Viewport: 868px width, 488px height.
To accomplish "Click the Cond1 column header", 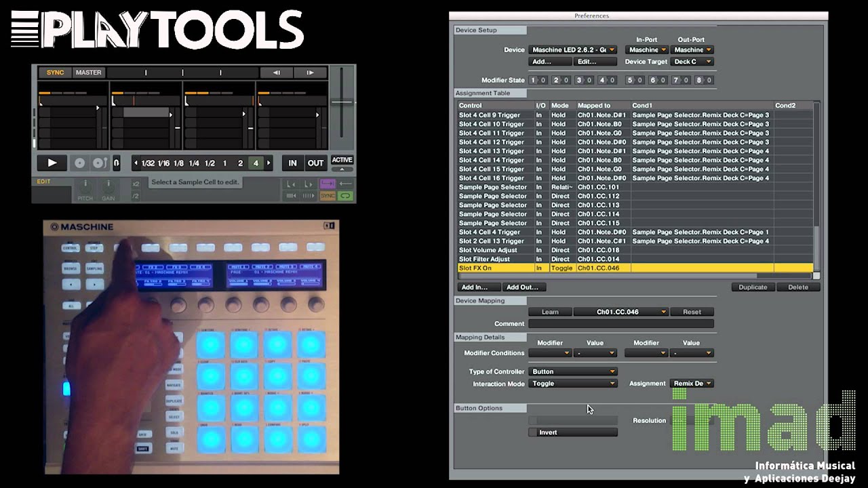I will pos(701,106).
